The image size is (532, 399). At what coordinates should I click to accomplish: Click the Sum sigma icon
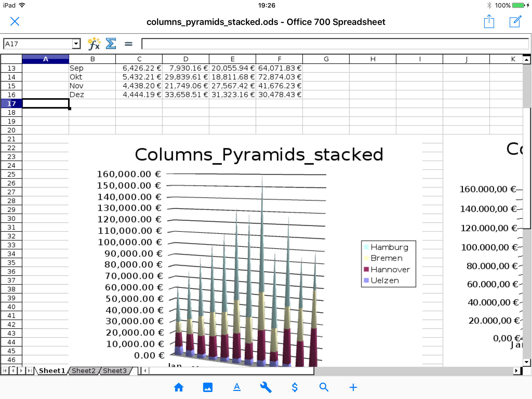click(x=111, y=44)
